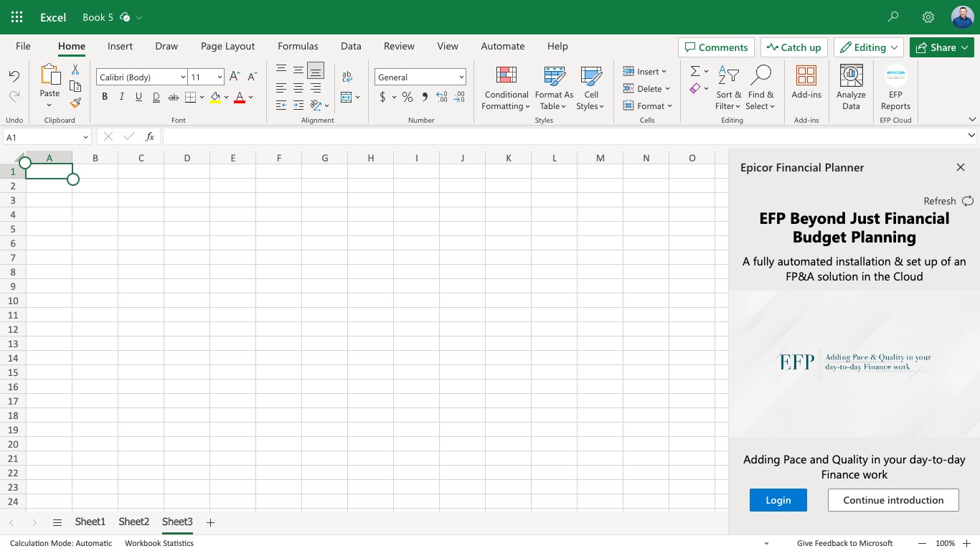980x551 pixels.
Task: Copy selection using the Copy icon
Action: (75, 86)
